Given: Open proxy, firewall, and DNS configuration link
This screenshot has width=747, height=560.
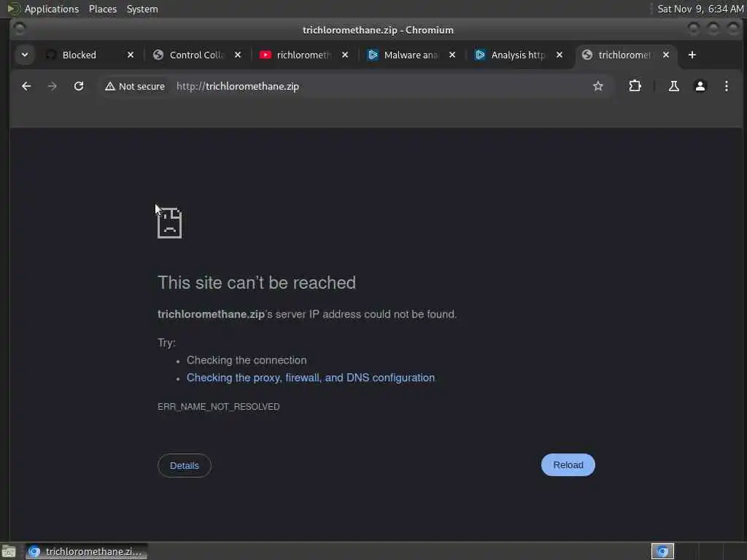Looking at the screenshot, I should 311,378.
